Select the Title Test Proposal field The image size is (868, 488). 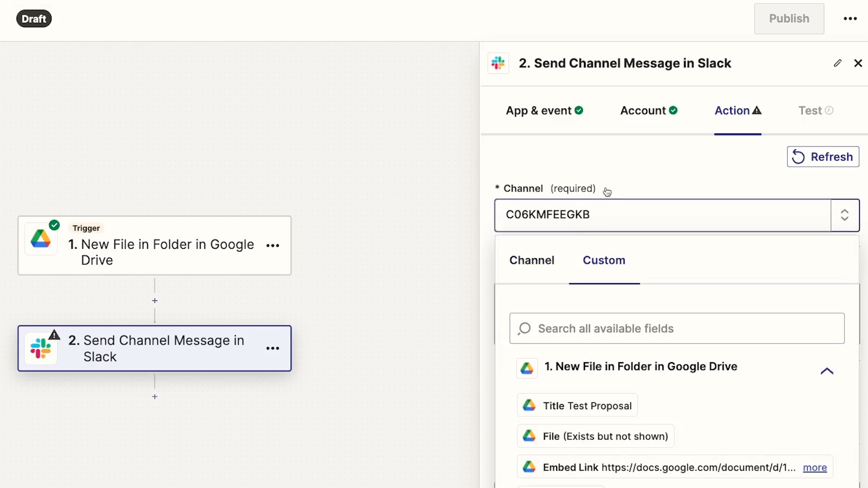point(577,406)
